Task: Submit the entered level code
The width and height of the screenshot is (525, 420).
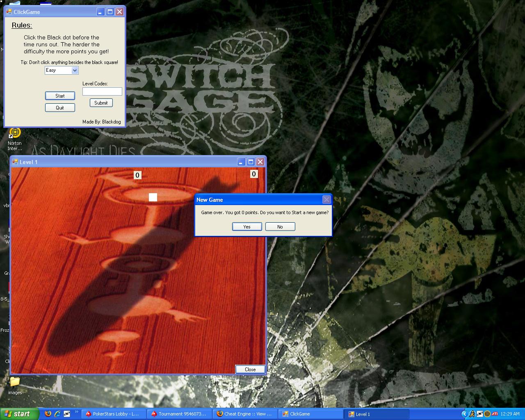Action: (x=101, y=103)
